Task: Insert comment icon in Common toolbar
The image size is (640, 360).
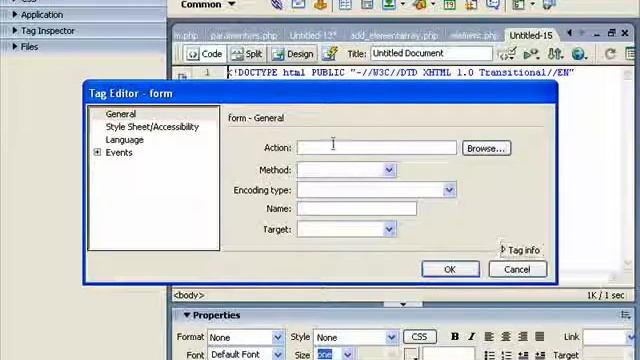Action: [x=493, y=4]
